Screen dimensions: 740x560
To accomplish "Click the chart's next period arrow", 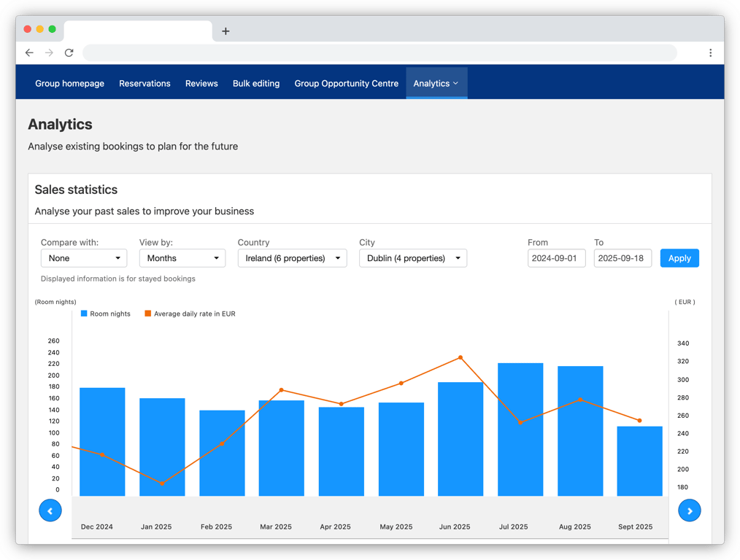I will click(x=689, y=510).
